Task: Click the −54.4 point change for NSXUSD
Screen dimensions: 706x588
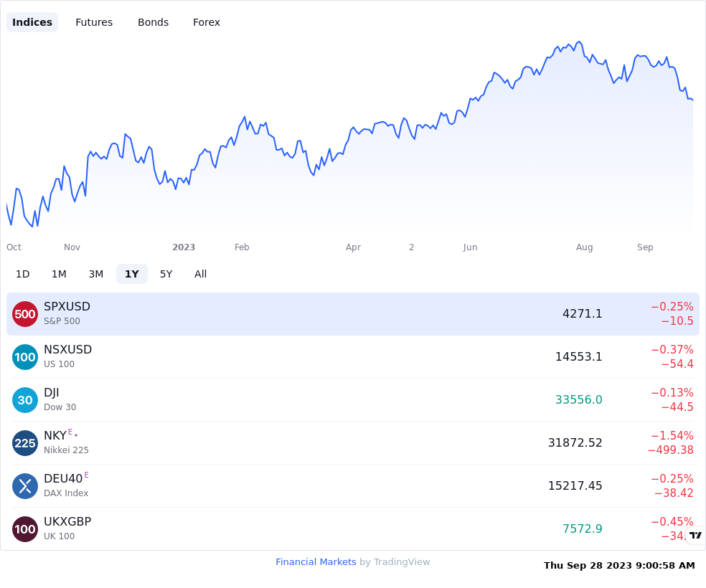Action: [x=677, y=364]
